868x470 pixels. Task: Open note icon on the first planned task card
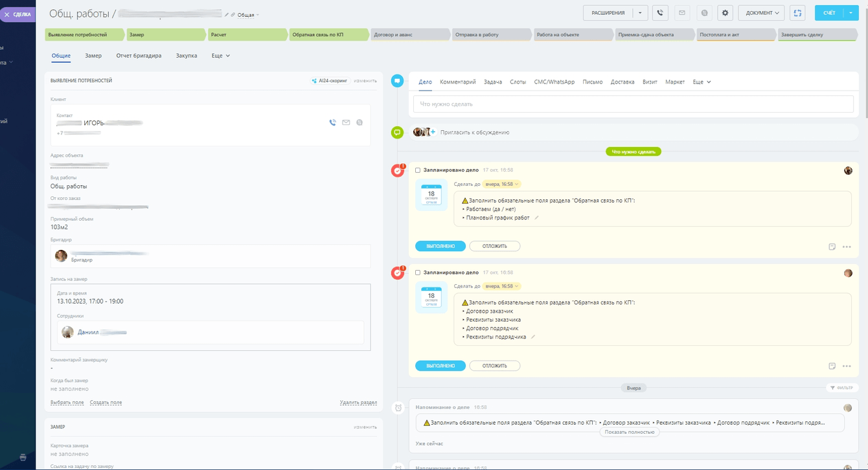[x=832, y=247]
